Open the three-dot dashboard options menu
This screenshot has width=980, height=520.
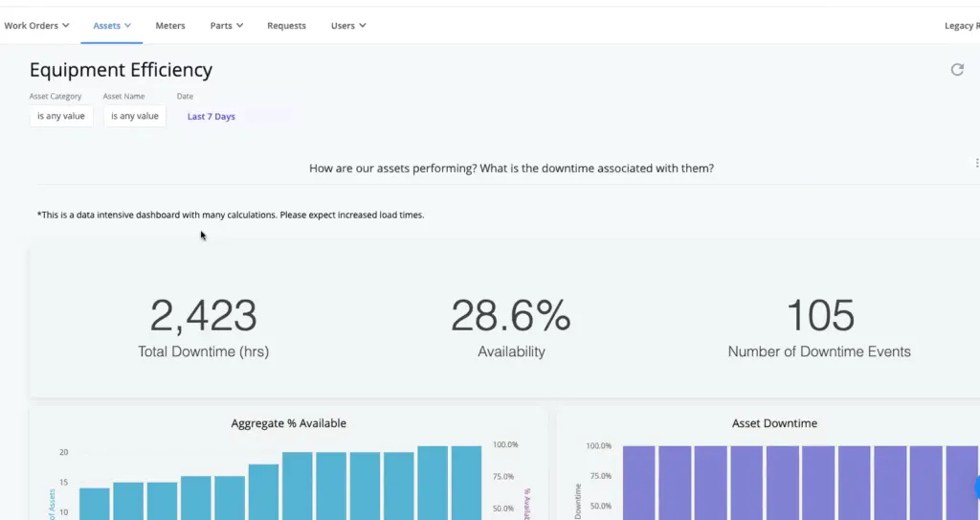[x=976, y=164]
